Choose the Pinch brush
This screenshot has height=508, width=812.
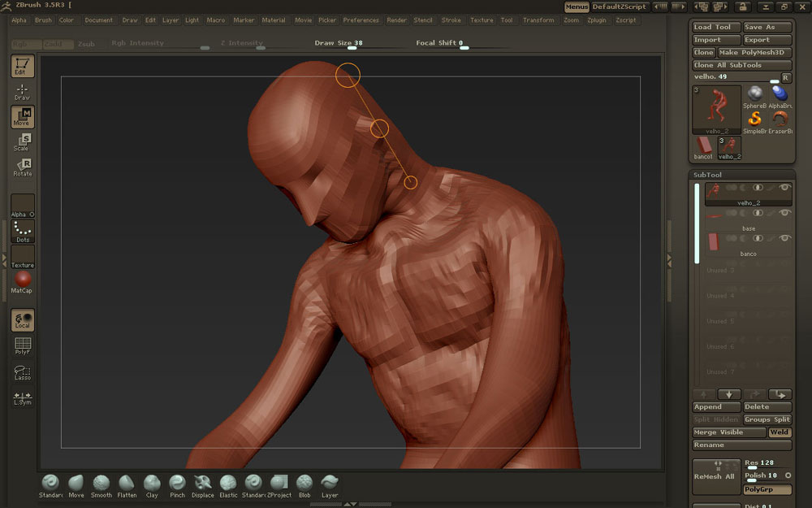pos(177,484)
